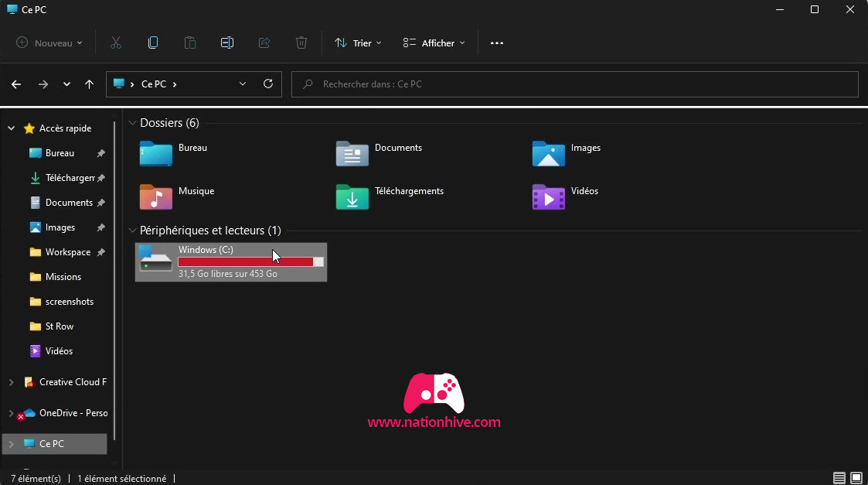Open recent locations dropdown arrow
Screen dimensions: 868x485
point(66,84)
